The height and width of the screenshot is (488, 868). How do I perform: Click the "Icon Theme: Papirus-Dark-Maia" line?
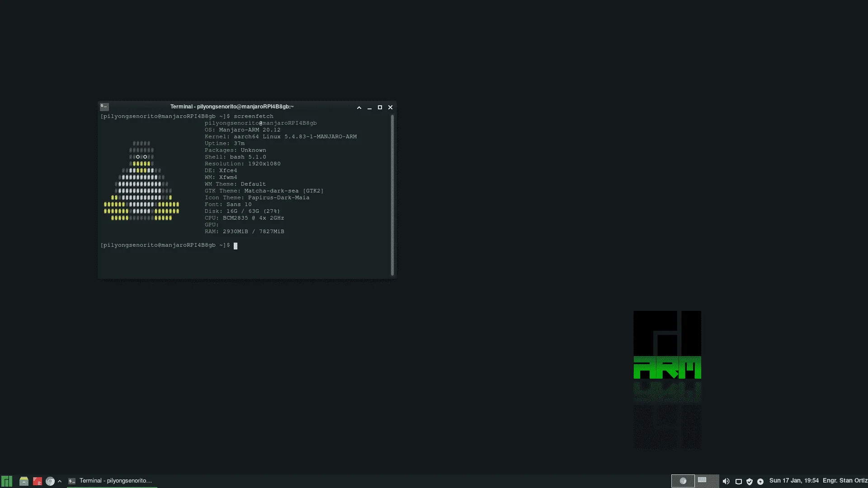257,197
